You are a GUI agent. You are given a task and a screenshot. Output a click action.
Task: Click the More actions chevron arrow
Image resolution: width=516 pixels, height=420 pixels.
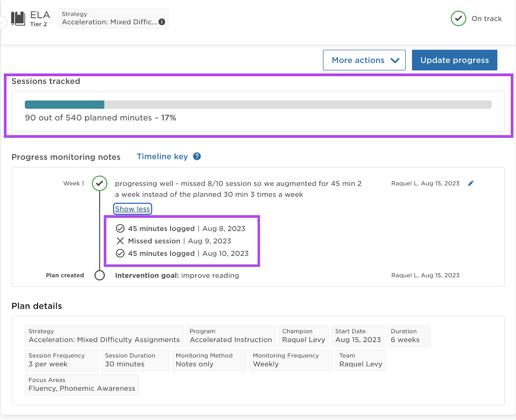click(x=395, y=60)
